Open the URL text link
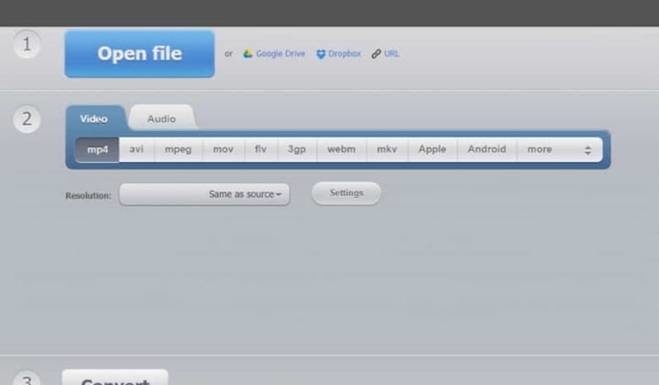This screenshot has height=385, width=659. (x=391, y=54)
